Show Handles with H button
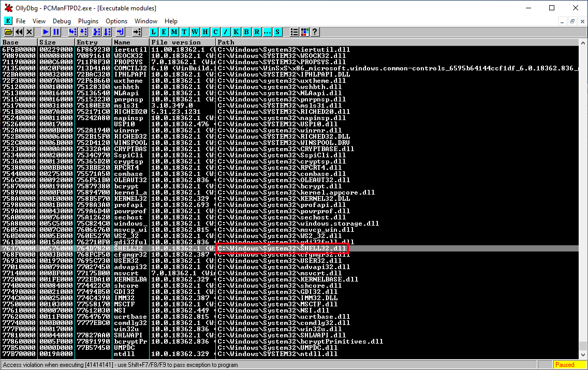This screenshot has height=370, width=588. pyautogui.click(x=205, y=32)
